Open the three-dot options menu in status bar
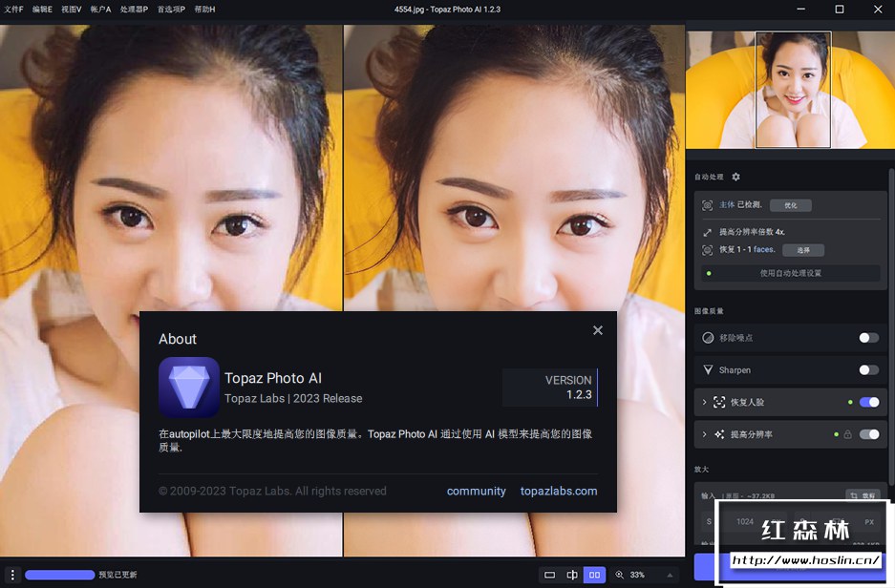 click(x=12, y=575)
